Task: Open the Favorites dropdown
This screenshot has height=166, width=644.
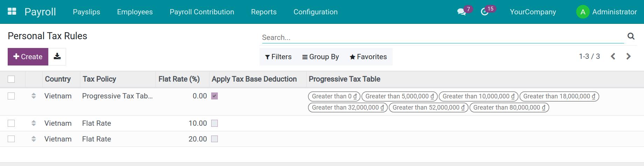Action: point(368,57)
